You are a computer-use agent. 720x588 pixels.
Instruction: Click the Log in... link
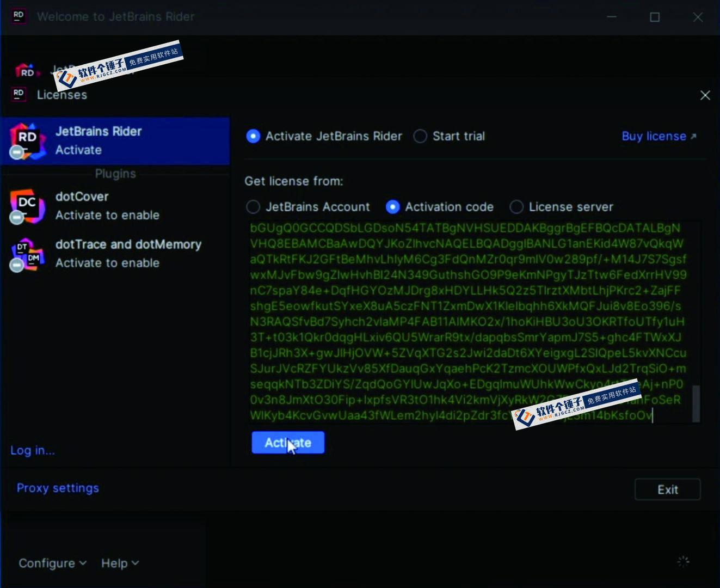coord(33,450)
